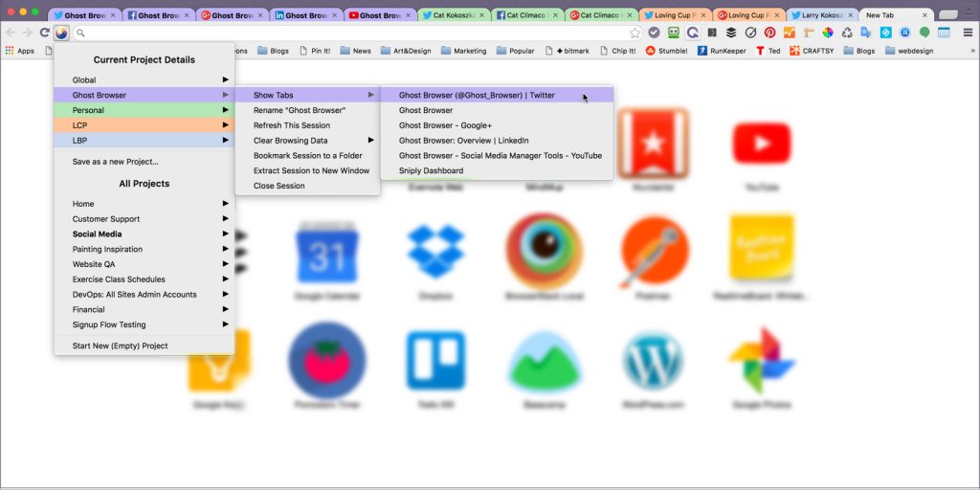Screen dimensions: 980x490
Task: Click the Buffer stacked-layers extension icon
Action: point(730,33)
